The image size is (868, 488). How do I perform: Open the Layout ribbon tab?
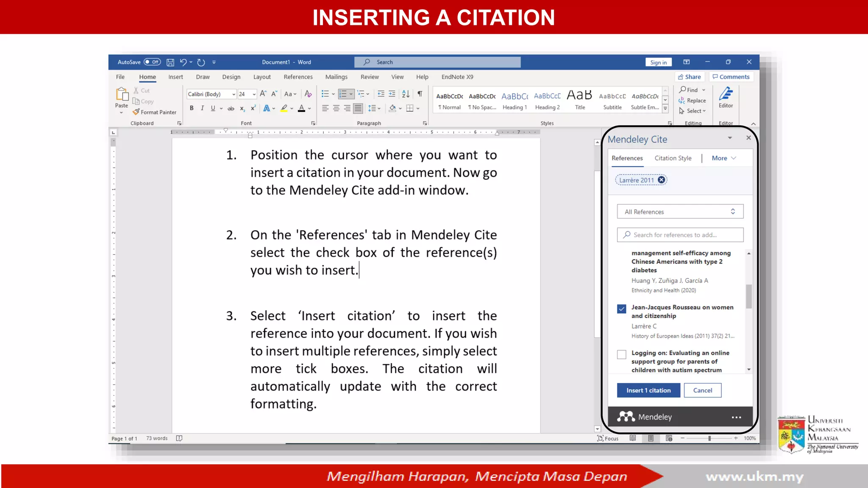point(262,77)
